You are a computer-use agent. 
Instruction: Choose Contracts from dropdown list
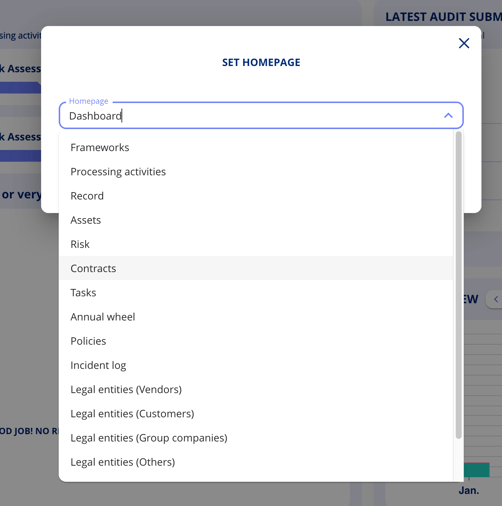[256, 268]
